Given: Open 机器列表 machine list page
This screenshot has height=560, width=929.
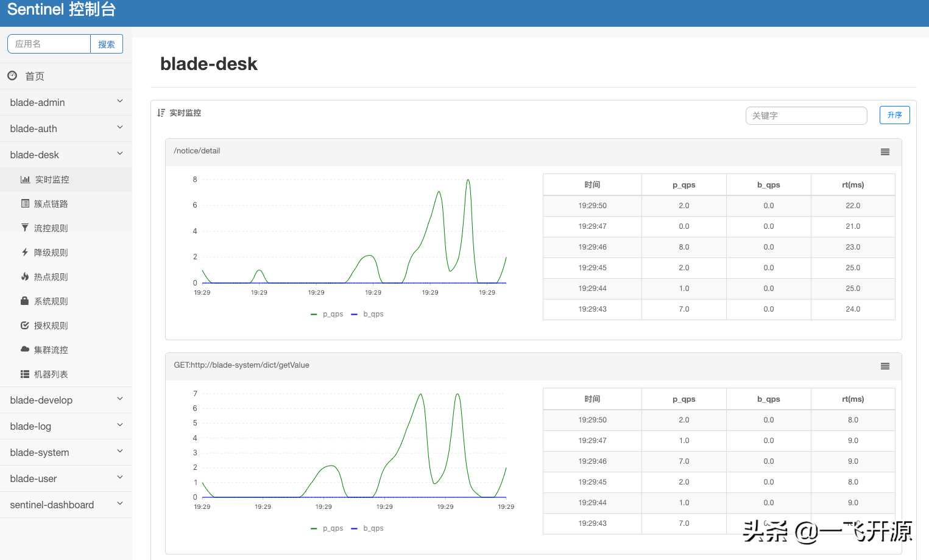Looking at the screenshot, I should coord(66,374).
